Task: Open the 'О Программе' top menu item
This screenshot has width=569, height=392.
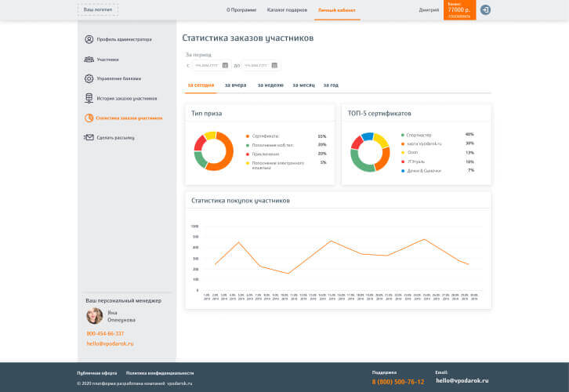Action: click(x=241, y=9)
